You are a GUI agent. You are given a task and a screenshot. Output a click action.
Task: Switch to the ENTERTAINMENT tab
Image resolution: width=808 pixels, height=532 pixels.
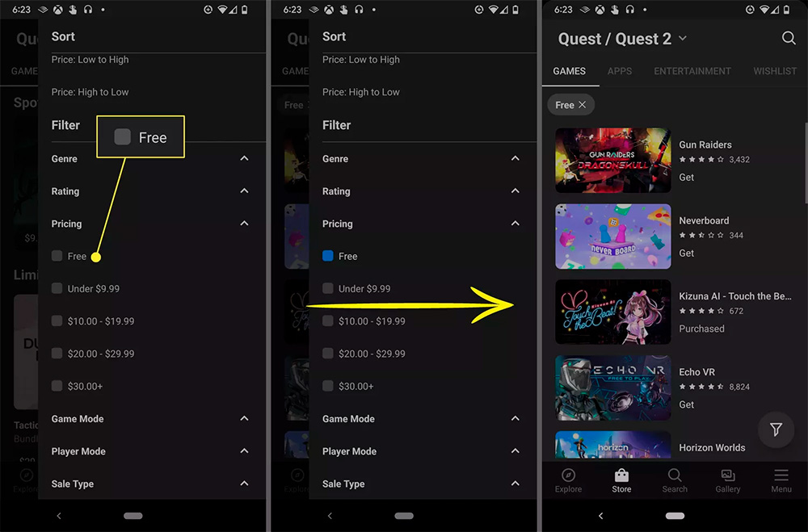point(692,71)
